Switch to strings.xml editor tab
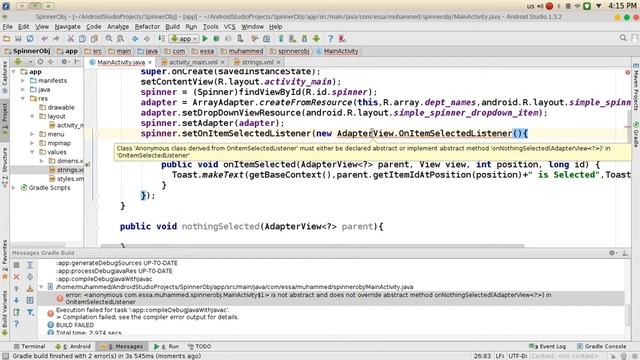This screenshot has height=360, width=640. (257, 62)
